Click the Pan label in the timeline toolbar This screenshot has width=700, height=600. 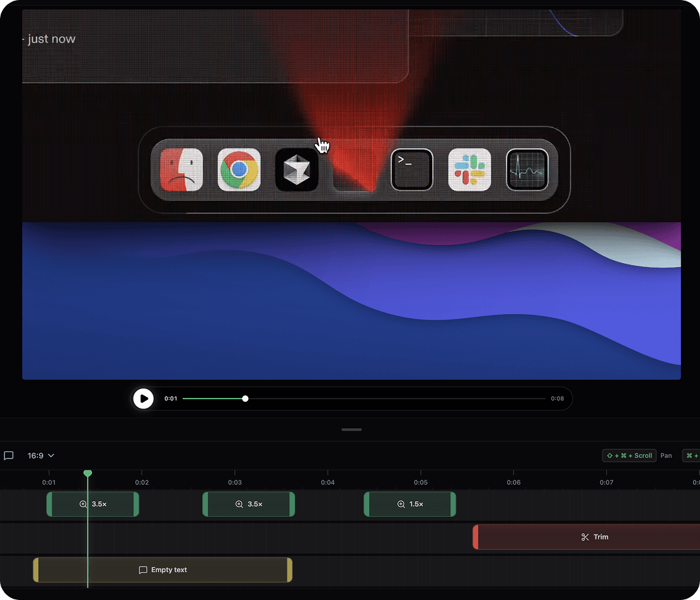point(666,455)
